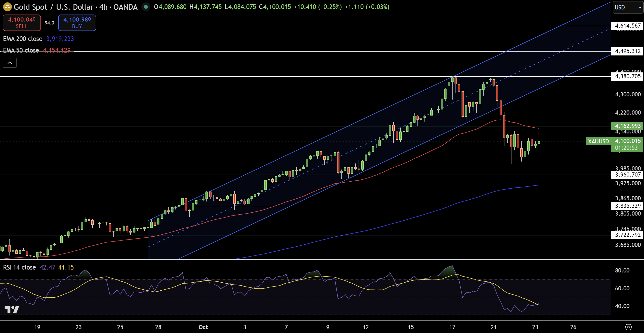The width and height of the screenshot is (644, 333).
Task: Click the gold coin symbol logo
Action: click(x=8, y=7)
